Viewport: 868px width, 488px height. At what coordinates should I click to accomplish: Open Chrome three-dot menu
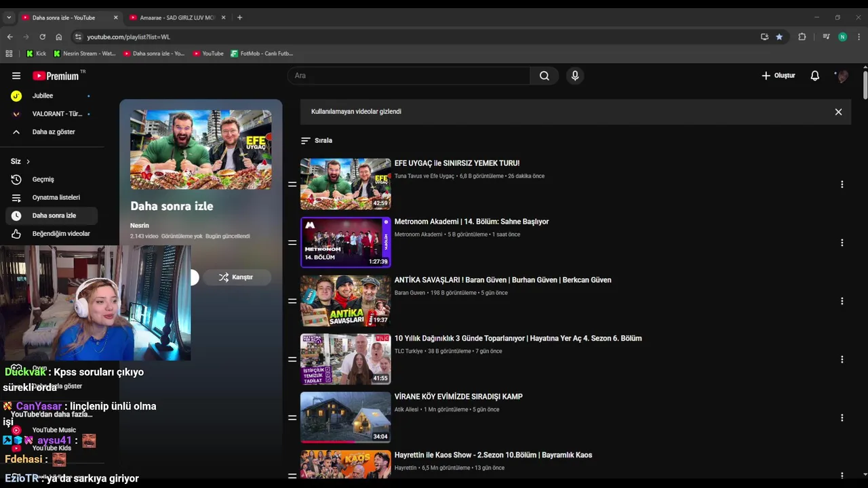[859, 37]
